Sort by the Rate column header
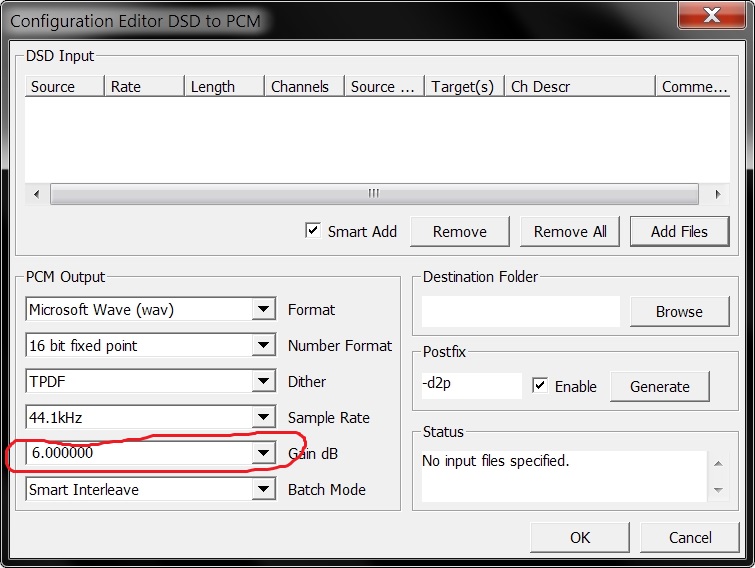This screenshot has height=568, width=755. tap(144, 86)
